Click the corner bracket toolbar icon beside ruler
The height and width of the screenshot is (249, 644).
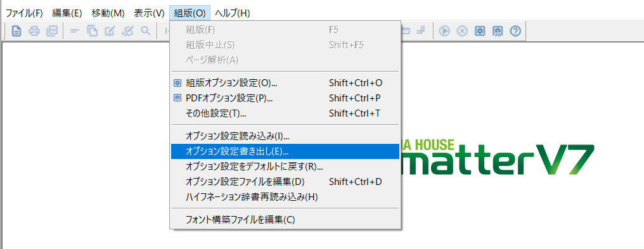point(420,31)
